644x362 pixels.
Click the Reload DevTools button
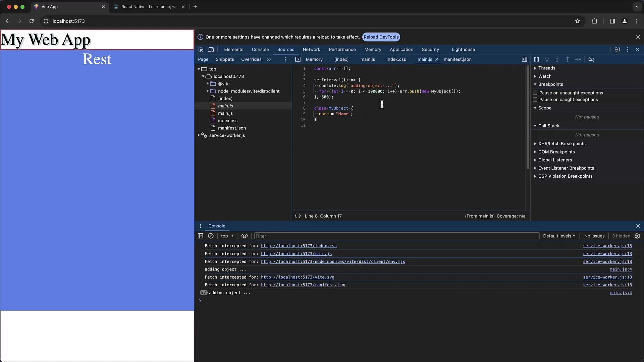381,37
